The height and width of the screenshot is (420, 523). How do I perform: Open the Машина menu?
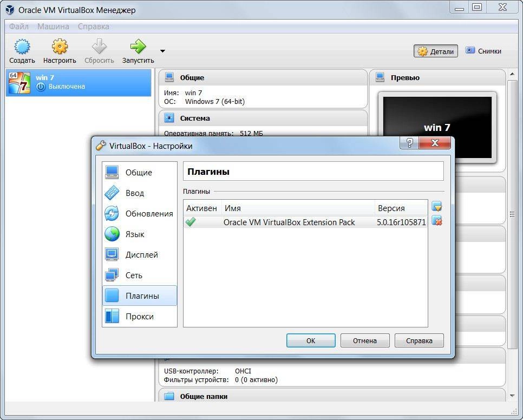(53, 27)
